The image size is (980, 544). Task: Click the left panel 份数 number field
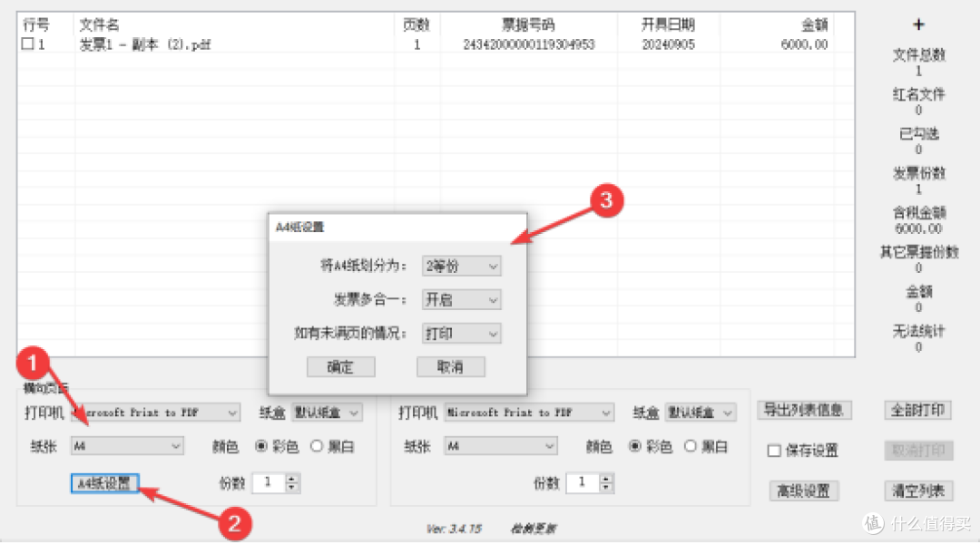point(269,482)
